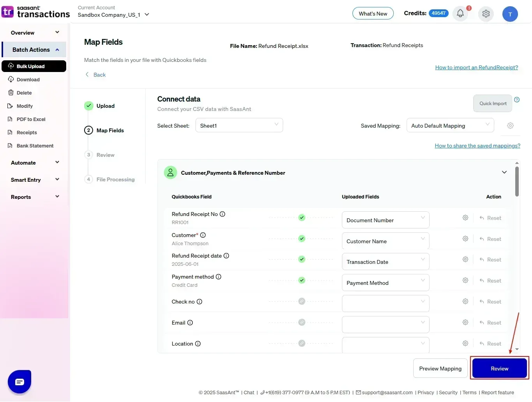Open PDF to Excel in sidebar

pyautogui.click(x=31, y=119)
